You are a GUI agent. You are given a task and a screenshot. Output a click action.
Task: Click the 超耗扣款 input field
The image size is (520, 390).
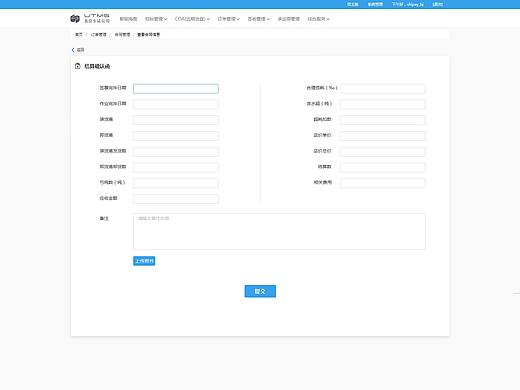382,120
